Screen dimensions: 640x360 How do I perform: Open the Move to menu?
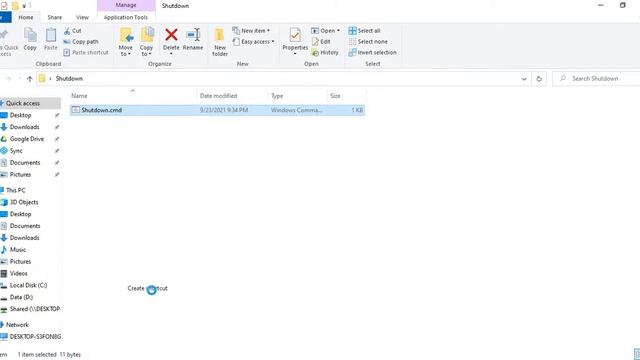coord(125,42)
